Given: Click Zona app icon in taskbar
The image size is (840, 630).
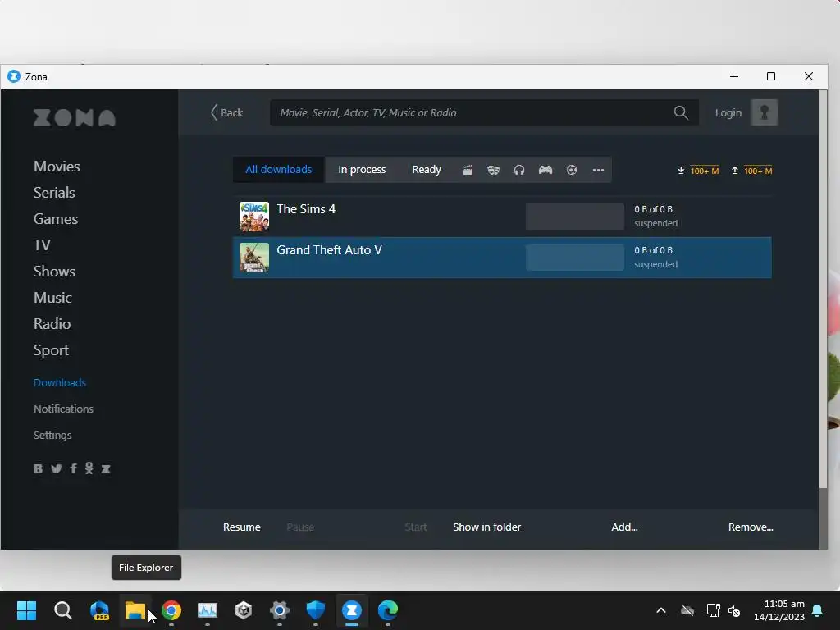Looking at the screenshot, I should [x=352, y=610].
